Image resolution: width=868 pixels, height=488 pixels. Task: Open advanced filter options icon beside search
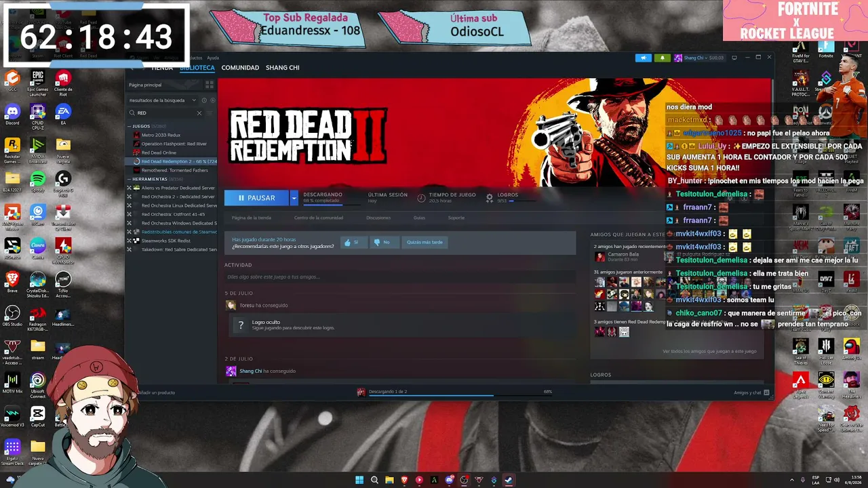211,113
